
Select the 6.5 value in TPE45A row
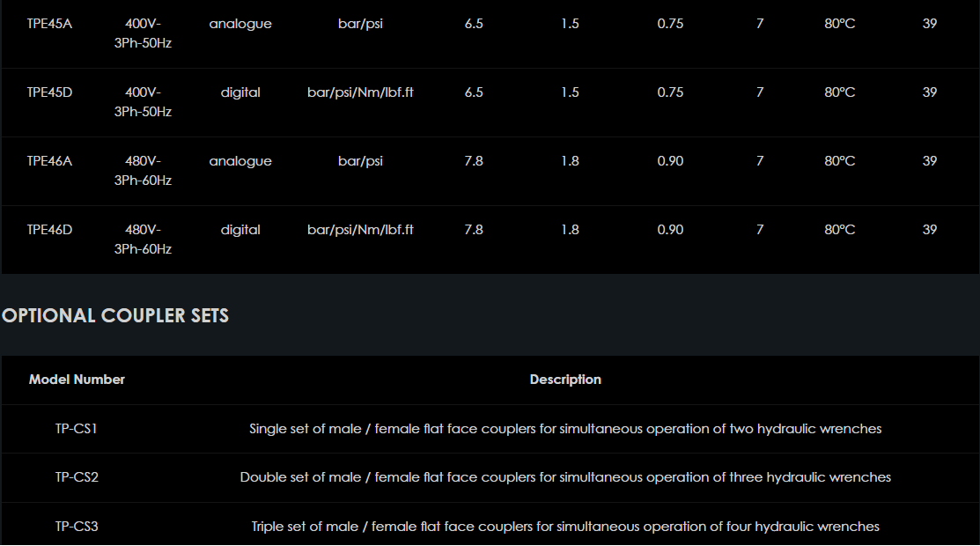(x=474, y=24)
